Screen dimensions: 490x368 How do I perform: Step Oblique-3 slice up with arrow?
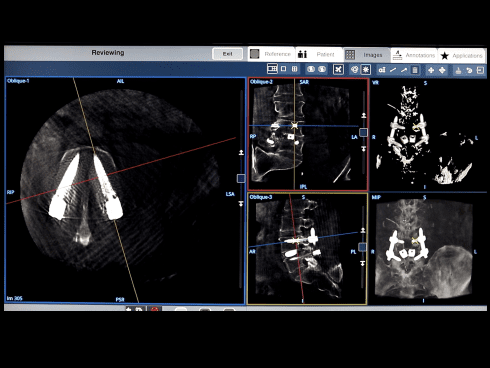point(363,230)
